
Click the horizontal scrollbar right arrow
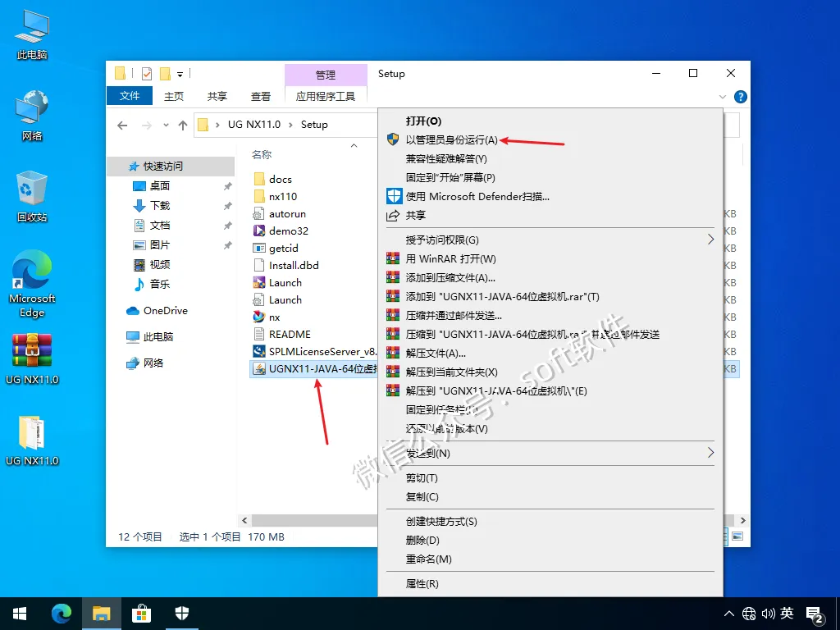742,520
